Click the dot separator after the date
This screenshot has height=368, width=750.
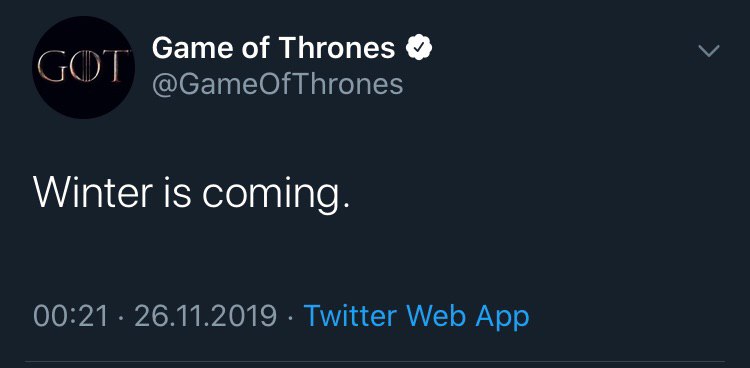point(290,317)
